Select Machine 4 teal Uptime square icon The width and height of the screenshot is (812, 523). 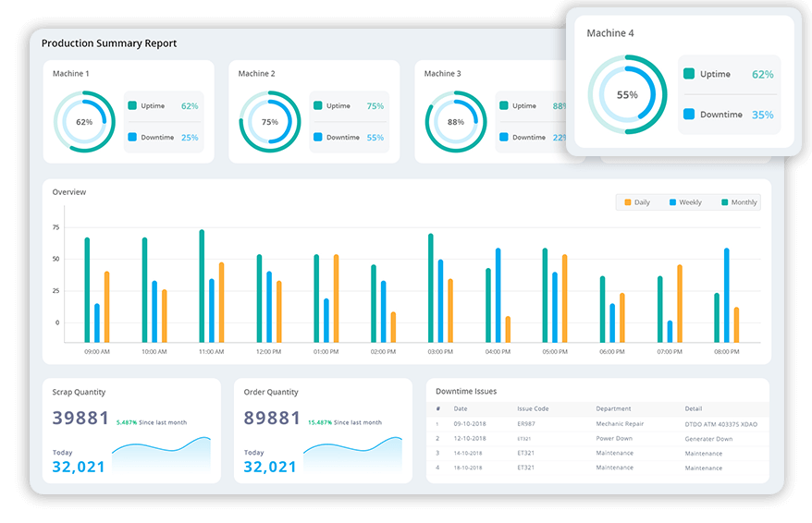689,74
